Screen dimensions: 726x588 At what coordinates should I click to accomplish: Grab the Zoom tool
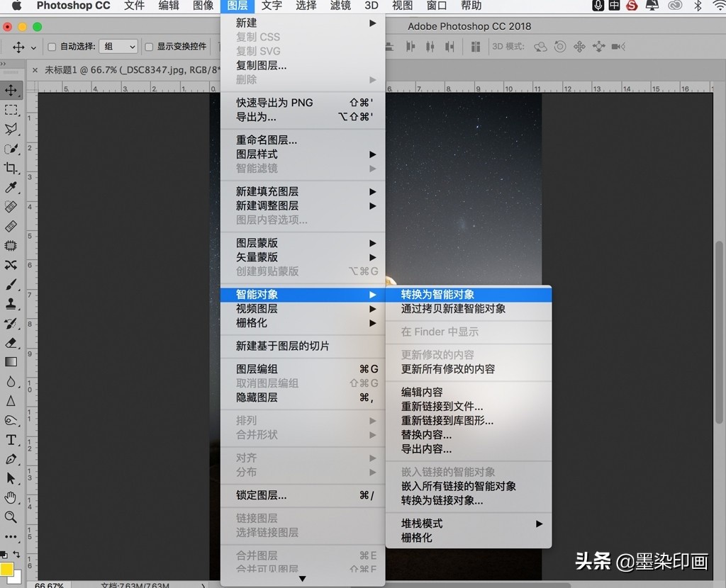(x=11, y=517)
